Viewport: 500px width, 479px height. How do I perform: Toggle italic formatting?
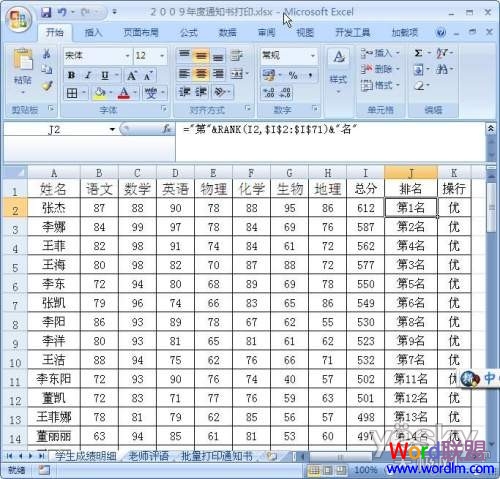click(88, 76)
